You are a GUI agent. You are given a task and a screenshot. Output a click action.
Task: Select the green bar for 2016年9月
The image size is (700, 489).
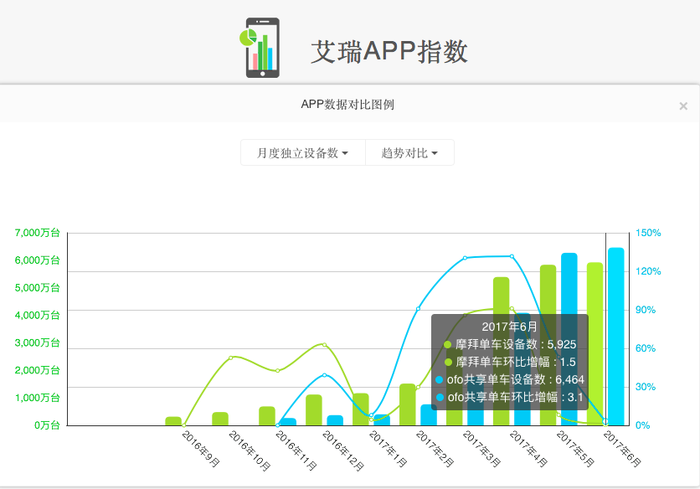pos(173,421)
